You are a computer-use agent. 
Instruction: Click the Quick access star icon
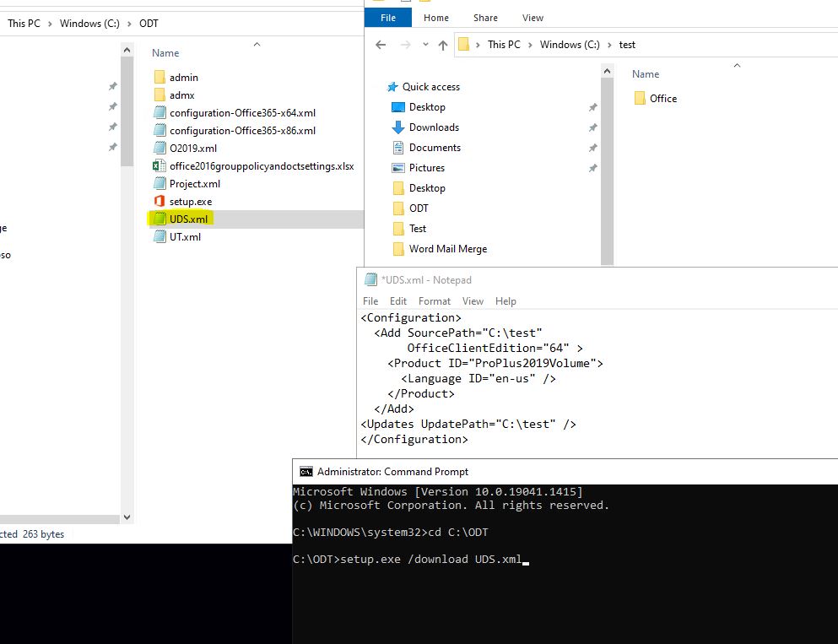click(x=392, y=87)
